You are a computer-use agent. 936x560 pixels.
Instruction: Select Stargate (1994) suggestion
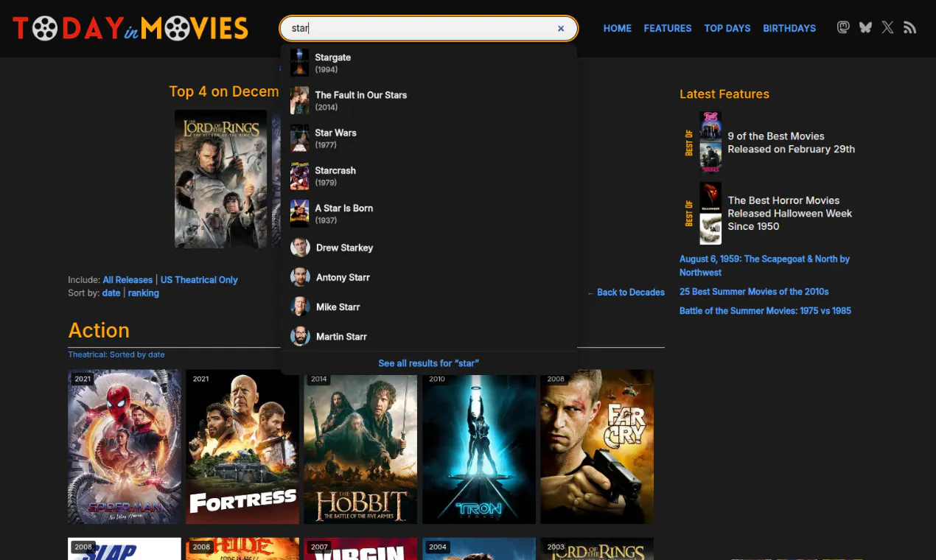coord(428,63)
